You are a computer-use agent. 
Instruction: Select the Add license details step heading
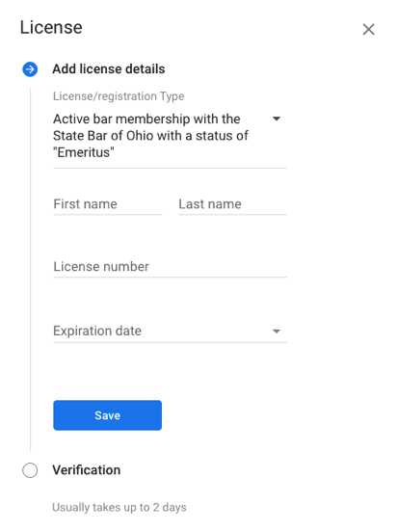click(x=109, y=69)
